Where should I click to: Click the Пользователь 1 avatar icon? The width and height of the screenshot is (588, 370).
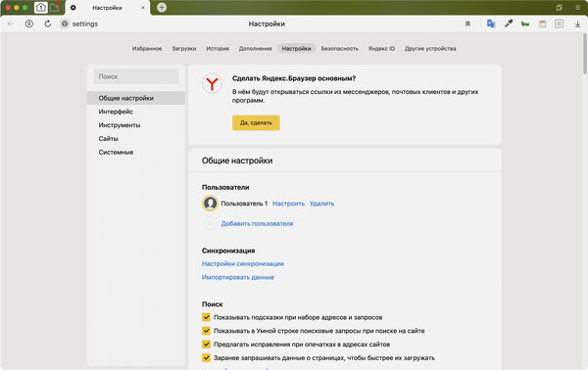tap(210, 204)
